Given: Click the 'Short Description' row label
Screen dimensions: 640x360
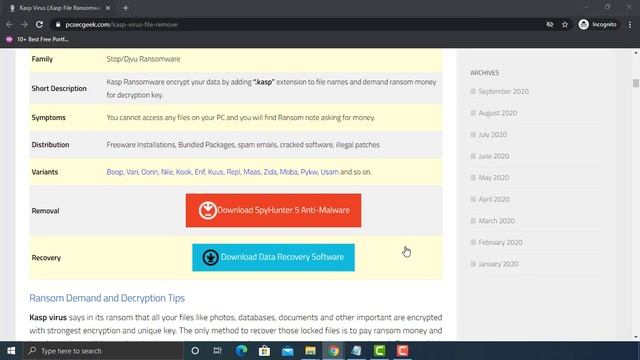Looking at the screenshot, I should tap(59, 88).
